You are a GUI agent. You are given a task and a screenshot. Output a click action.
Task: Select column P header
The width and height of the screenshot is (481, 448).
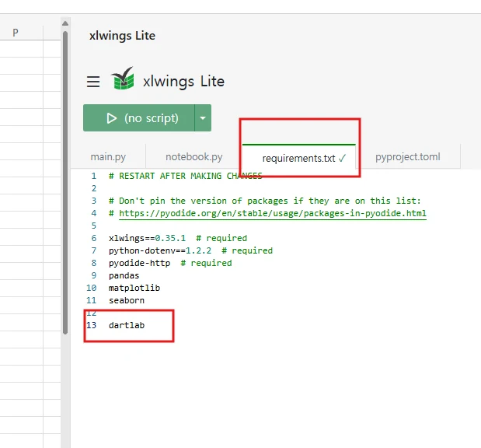click(x=16, y=33)
